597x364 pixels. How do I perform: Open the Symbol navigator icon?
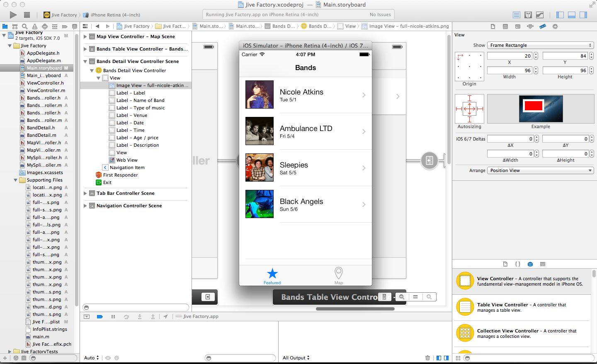pos(15,27)
